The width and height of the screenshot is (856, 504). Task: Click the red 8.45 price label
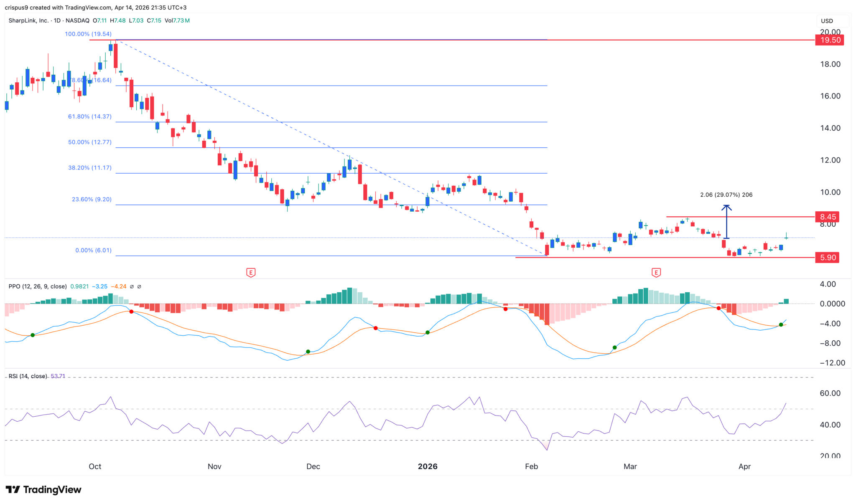pyautogui.click(x=828, y=217)
